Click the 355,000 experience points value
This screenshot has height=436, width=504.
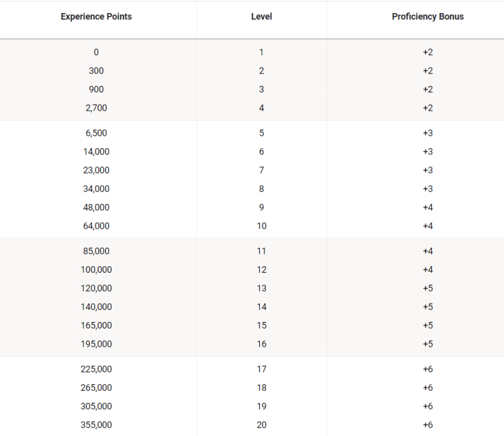tap(96, 425)
